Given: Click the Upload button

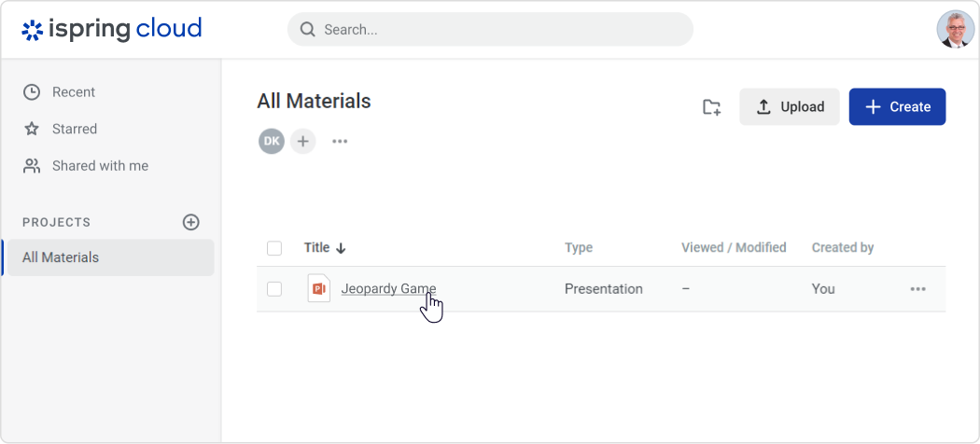Looking at the screenshot, I should (790, 106).
